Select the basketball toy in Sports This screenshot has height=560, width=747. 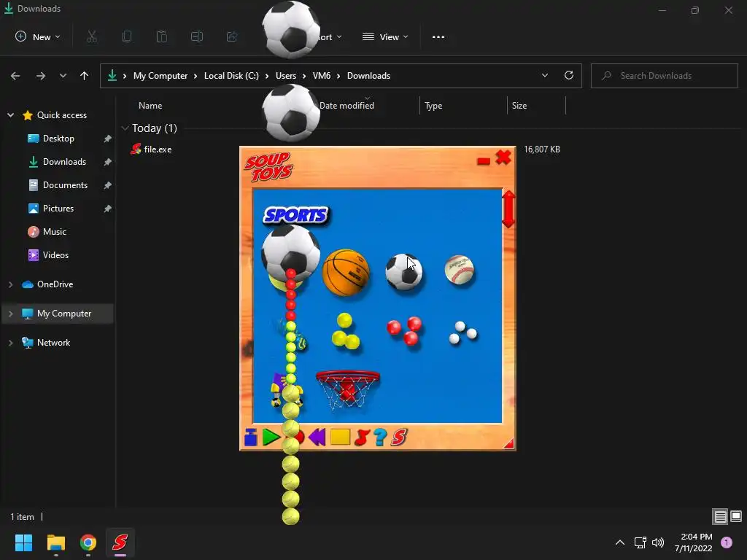pos(346,273)
